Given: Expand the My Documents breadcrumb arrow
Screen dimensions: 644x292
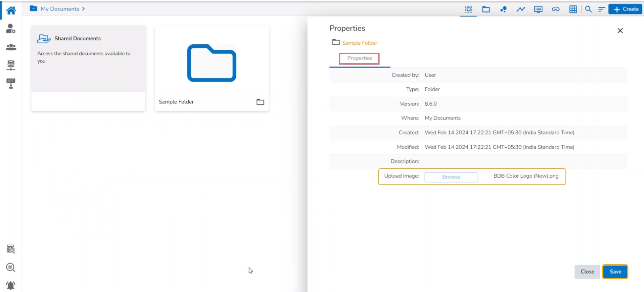Looking at the screenshot, I should point(83,9).
